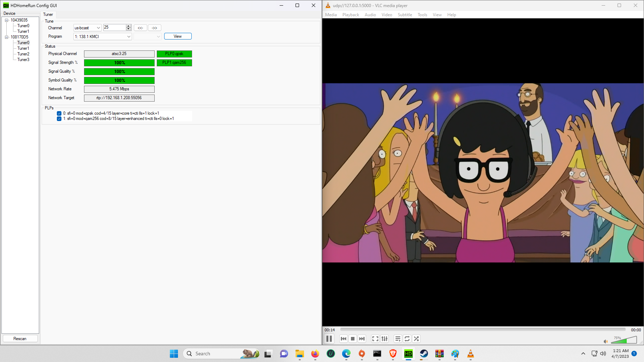Select Tuner2 under device 108170D5
The width and height of the screenshot is (644, 362).
(x=23, y=54)
